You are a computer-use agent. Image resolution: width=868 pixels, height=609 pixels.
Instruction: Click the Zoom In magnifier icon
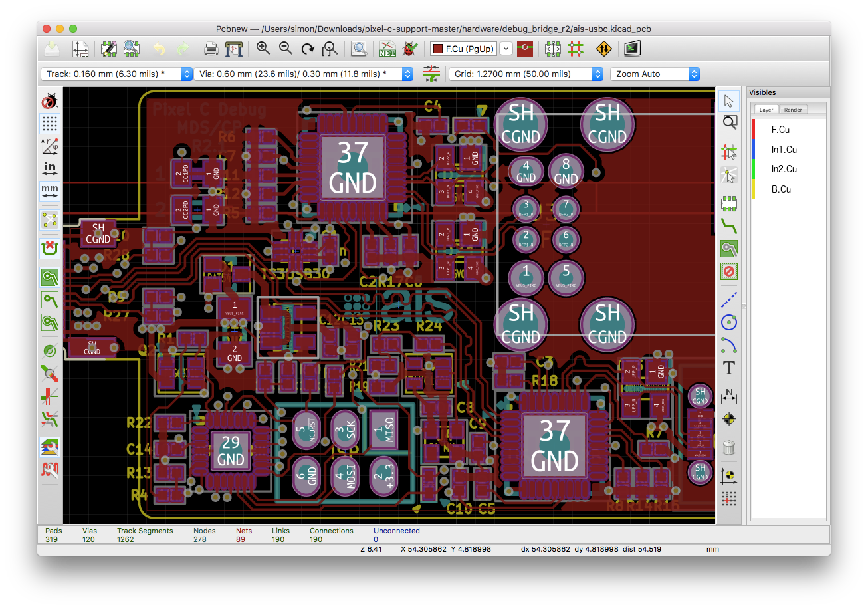[x=263, y=49]
